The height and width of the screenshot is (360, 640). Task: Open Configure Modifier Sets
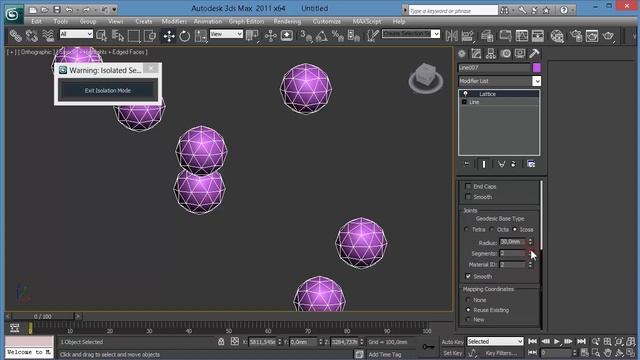pyautogui.click(x=531, y=164)
